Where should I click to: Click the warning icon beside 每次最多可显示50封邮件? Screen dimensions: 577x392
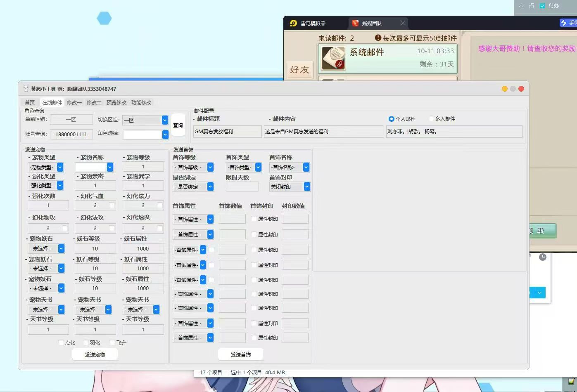point(378,38)
